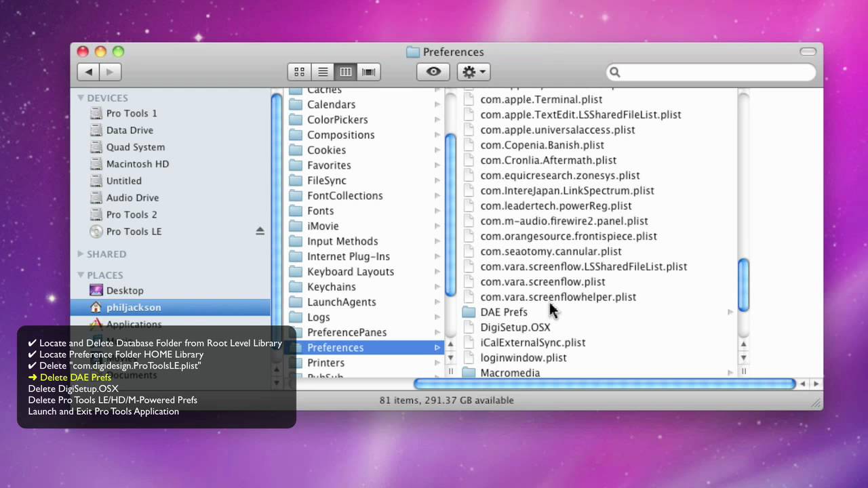Viewport: 868px width, 488px height.
Task: Switch to column view
Action: pos(346,72)
